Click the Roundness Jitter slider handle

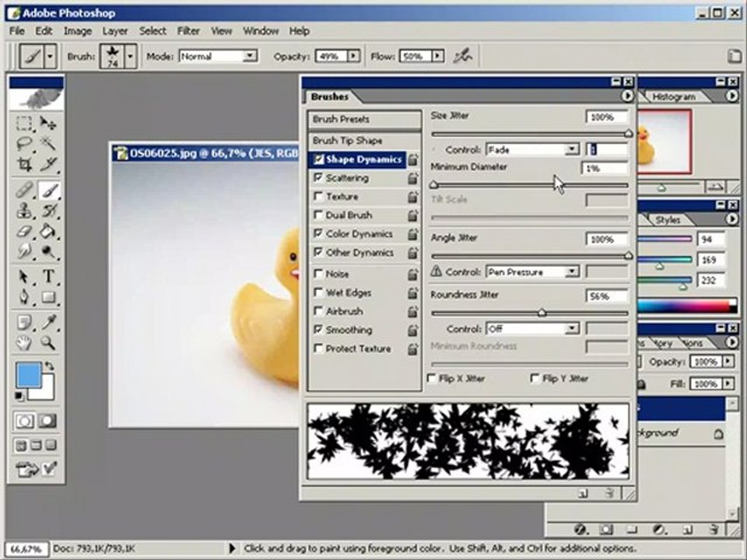pyautogui.click(x=542, y=313)
